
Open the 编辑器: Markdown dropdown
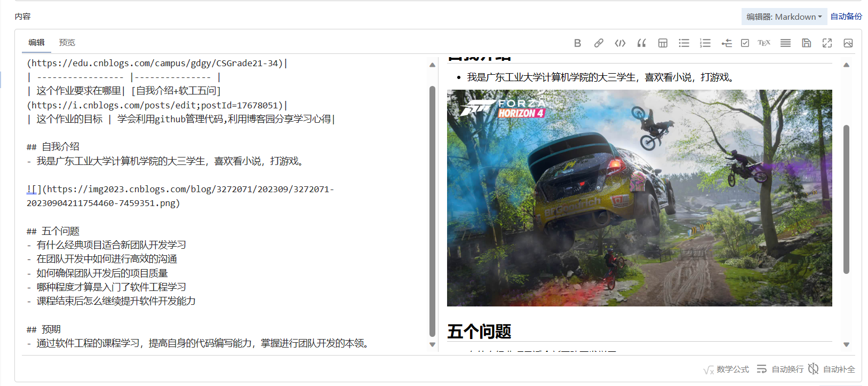(x=784, y=17)
